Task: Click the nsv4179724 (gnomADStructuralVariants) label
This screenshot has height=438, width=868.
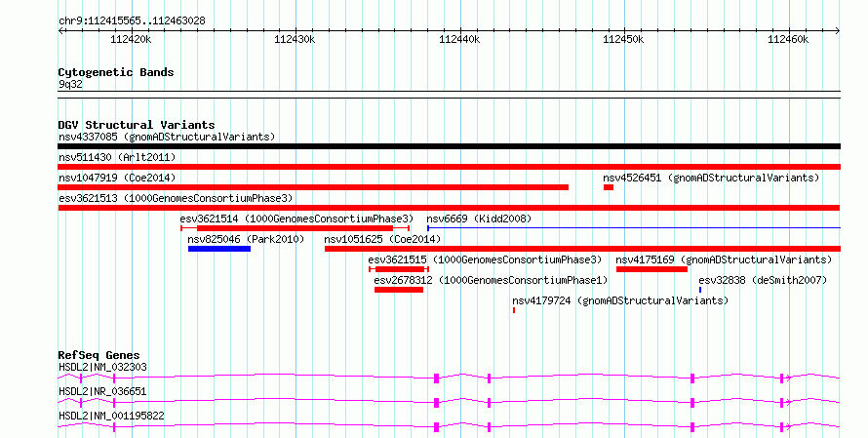Action: tap(620, 300)
